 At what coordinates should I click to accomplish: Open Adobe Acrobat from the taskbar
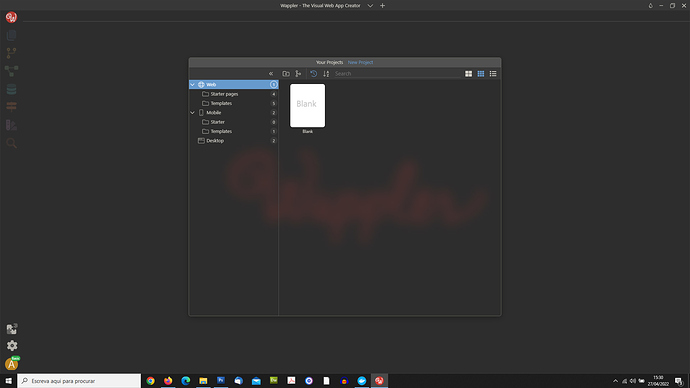(x=291, y=381)
